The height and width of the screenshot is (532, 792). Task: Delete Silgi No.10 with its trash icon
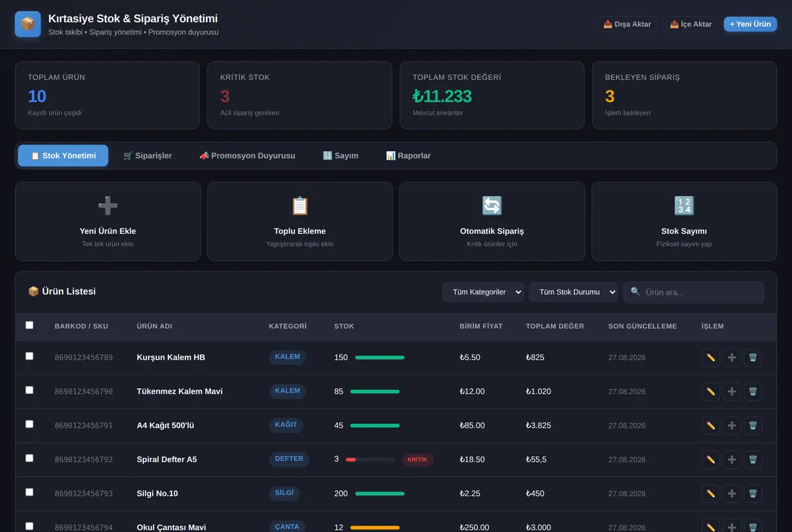pos(752,494)
